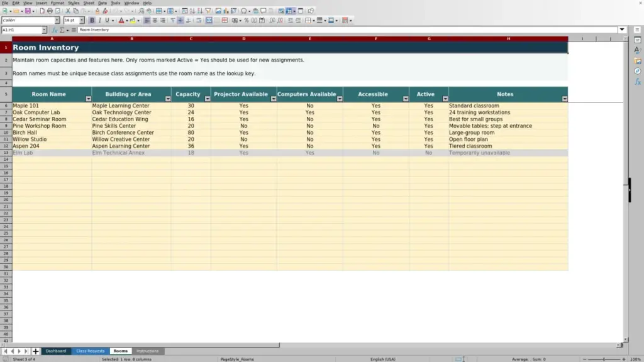
Task: Click the Function Wizard icon
Action: click(54, 30)
